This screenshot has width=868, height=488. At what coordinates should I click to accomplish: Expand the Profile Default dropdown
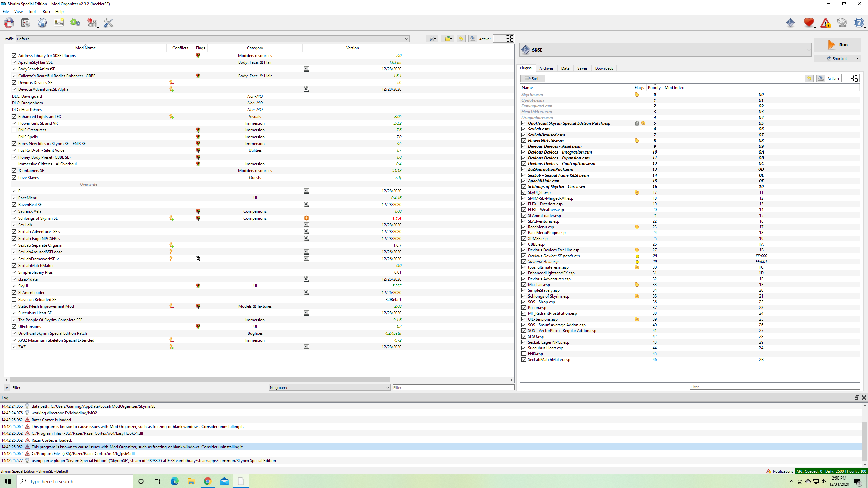(x=213, y=39)
